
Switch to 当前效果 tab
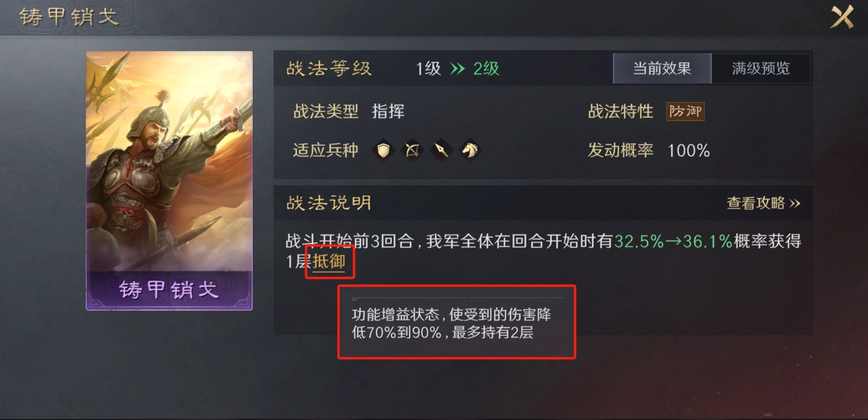click(662, 69)
